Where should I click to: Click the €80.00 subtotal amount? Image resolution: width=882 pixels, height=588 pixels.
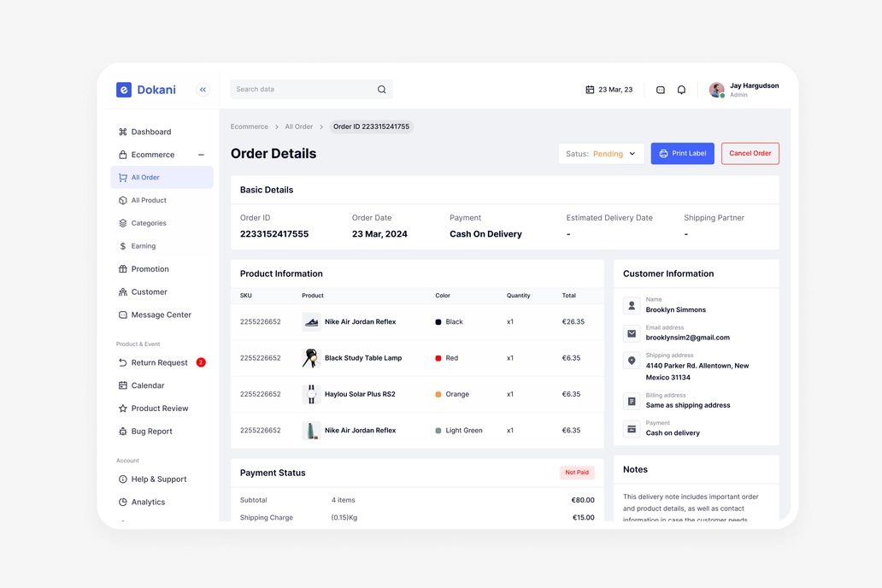point(583,500)
